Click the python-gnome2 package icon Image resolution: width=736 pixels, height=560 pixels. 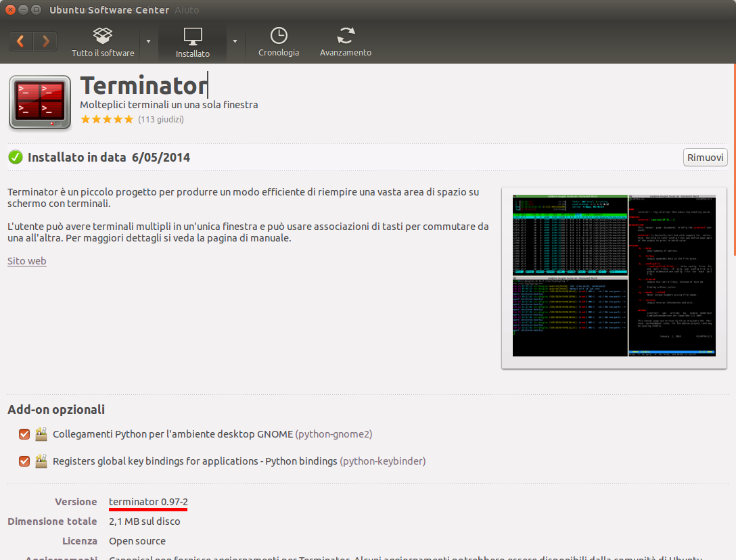(41, 434)
